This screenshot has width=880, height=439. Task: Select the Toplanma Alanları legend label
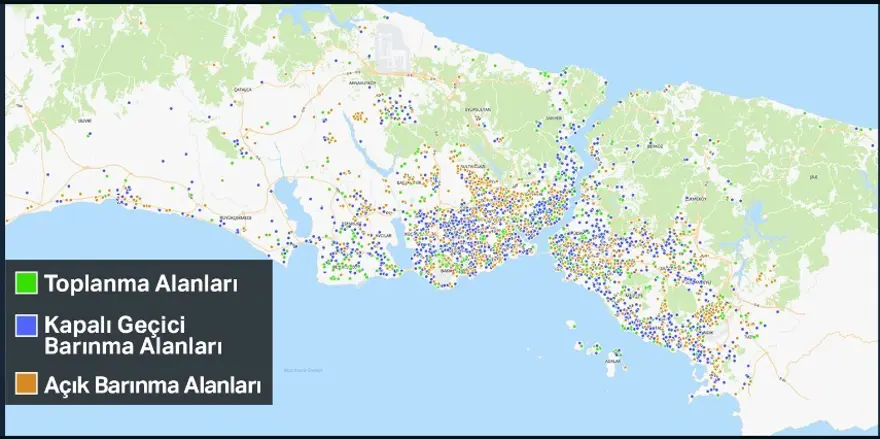click(140, 284)
